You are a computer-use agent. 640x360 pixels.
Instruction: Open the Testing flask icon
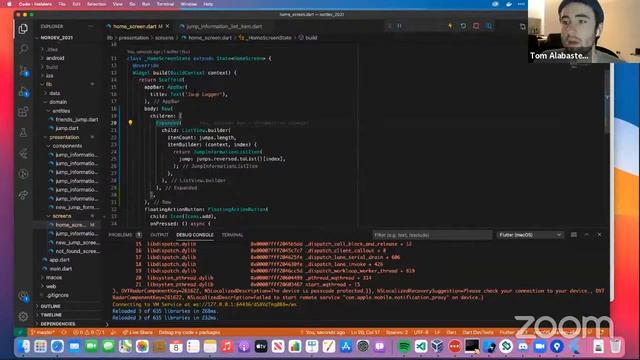click(23, 132)
